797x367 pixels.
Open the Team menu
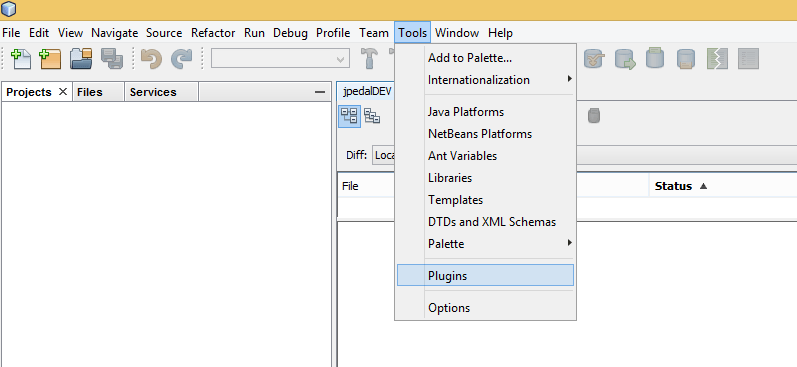(374, 33)
